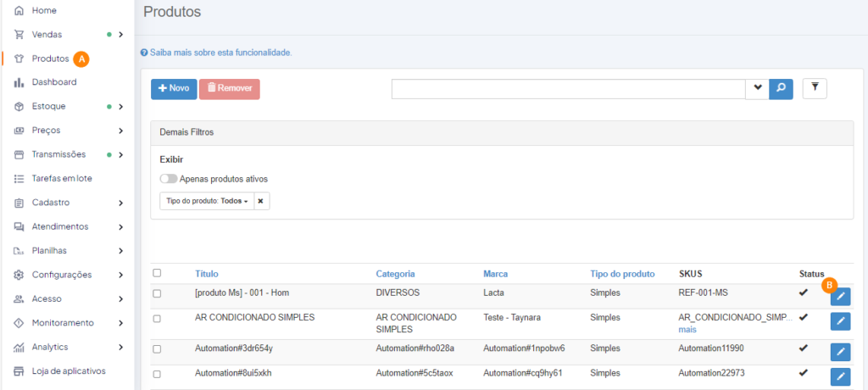
Task: Open the Tipo do produto dropdown
Action: point(206,201)
